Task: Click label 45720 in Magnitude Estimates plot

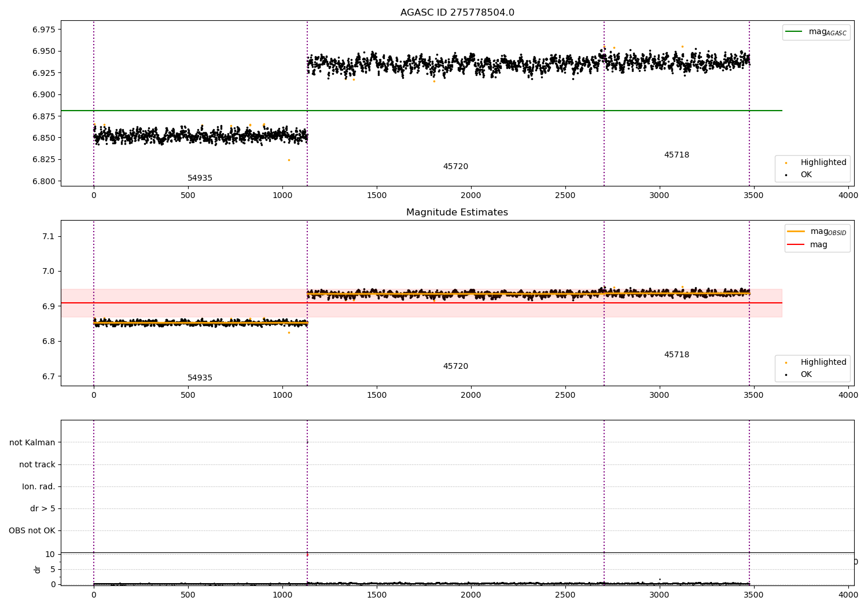Action: click(x=455, y=367)
